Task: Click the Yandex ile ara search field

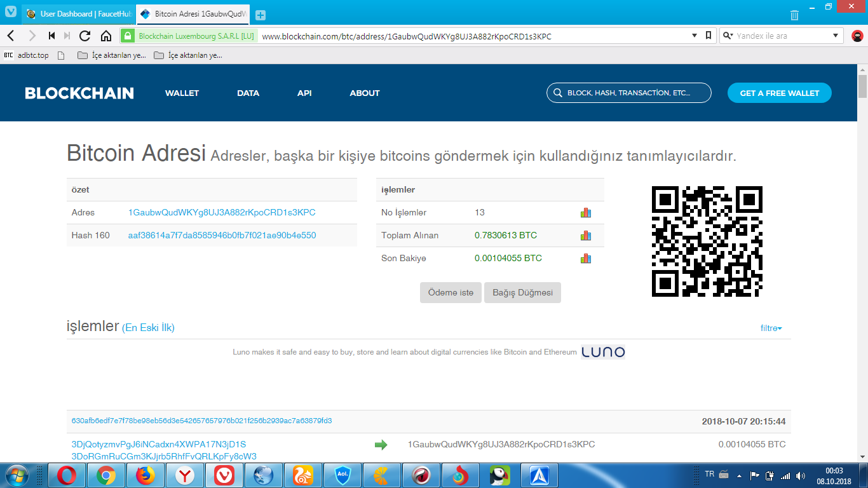Action: click(782, 36)
